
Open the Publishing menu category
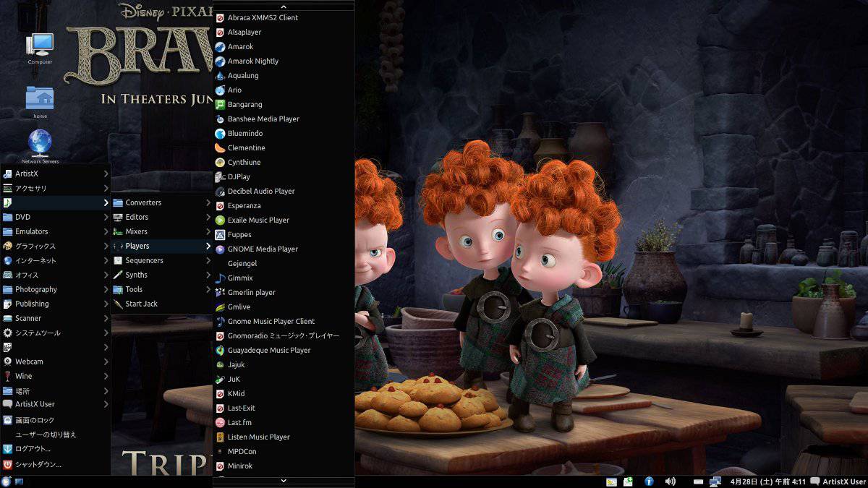click(56, 304)
